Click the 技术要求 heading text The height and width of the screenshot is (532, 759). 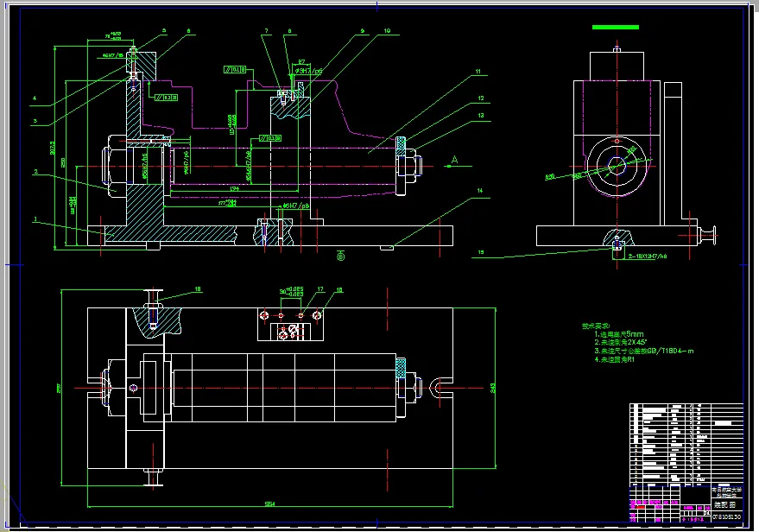596,326
